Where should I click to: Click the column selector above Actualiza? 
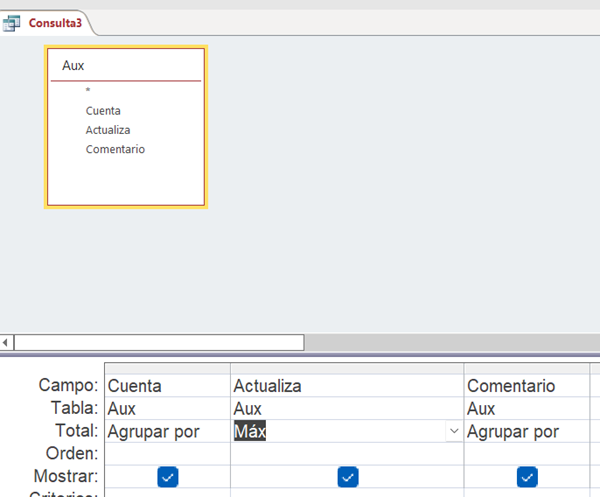(347, 369)
